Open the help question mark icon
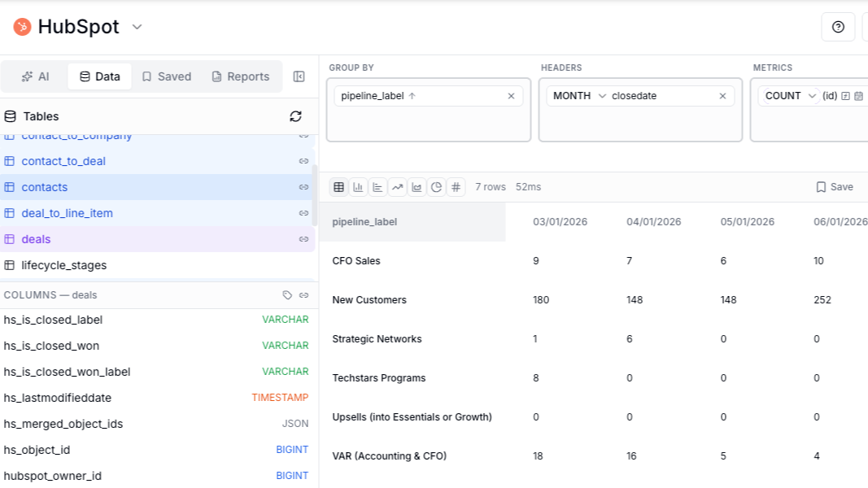 [x=838, y=27]
